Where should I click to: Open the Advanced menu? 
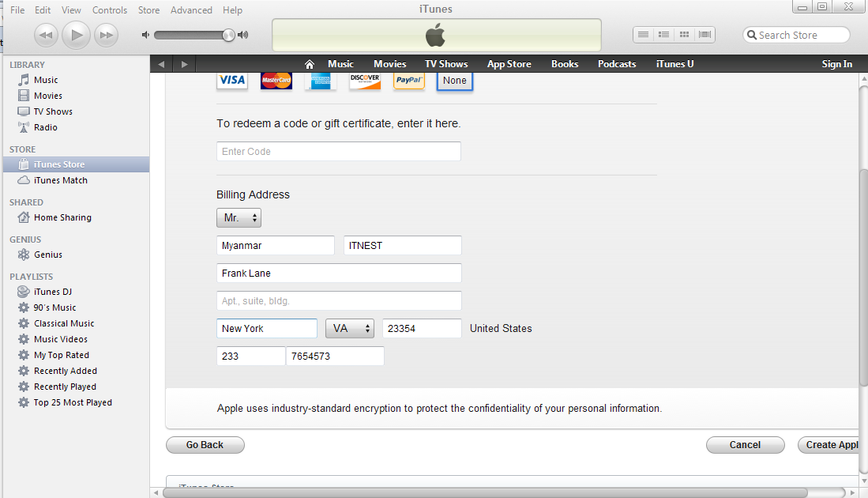[191, 10]
